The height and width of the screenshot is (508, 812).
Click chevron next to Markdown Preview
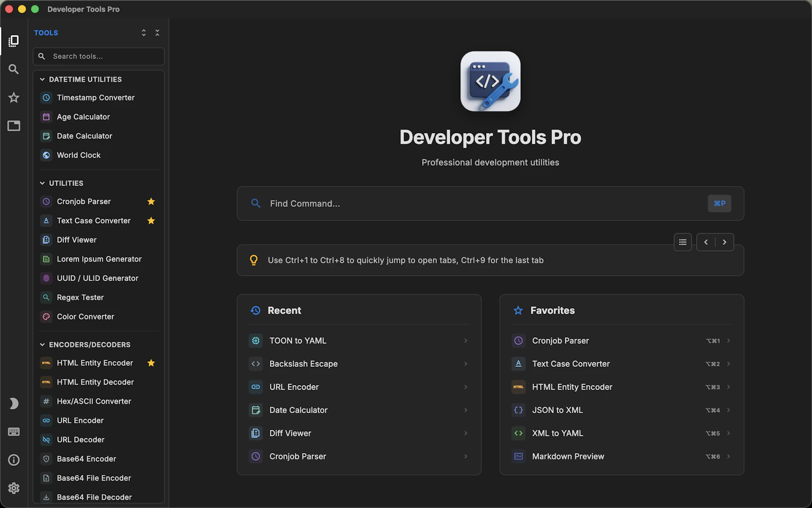pos(728,456)
